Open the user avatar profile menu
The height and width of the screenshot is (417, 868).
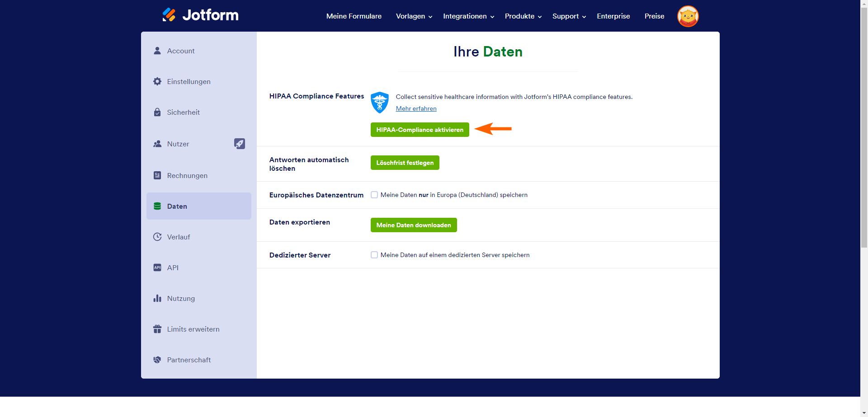[688, 16]
